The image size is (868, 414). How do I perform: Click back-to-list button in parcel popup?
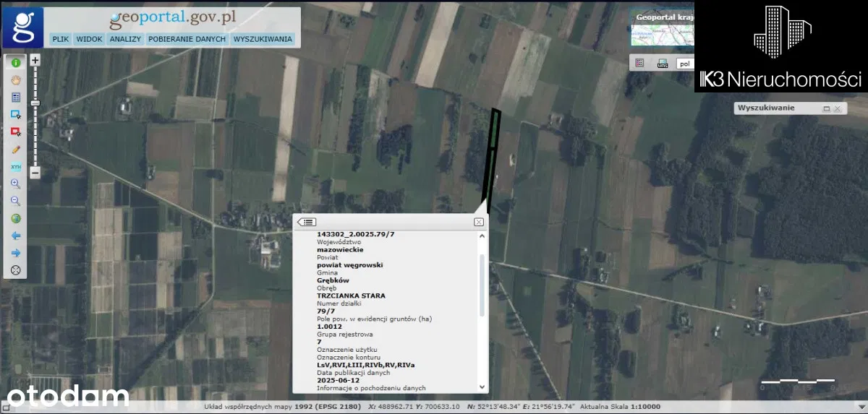(307, 222)
